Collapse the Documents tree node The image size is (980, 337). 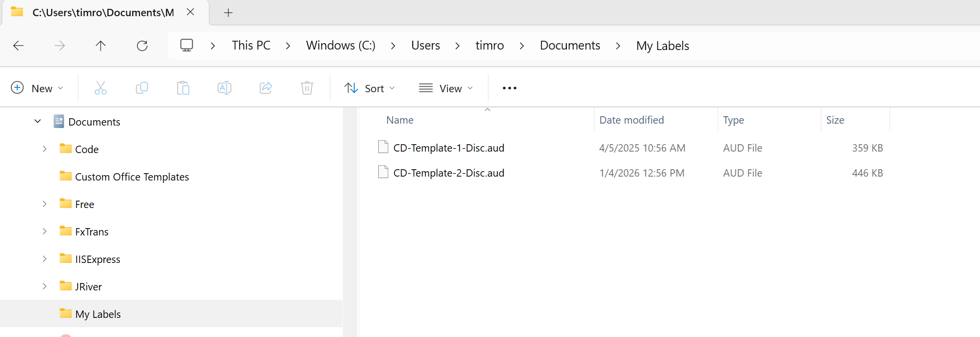[38, 121]
